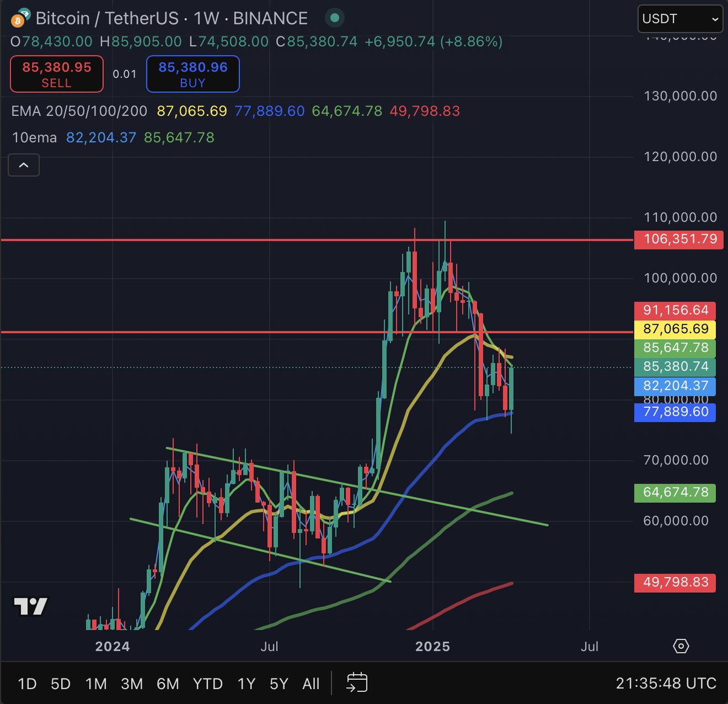Click the 0.01 spread value

point(124,74)
